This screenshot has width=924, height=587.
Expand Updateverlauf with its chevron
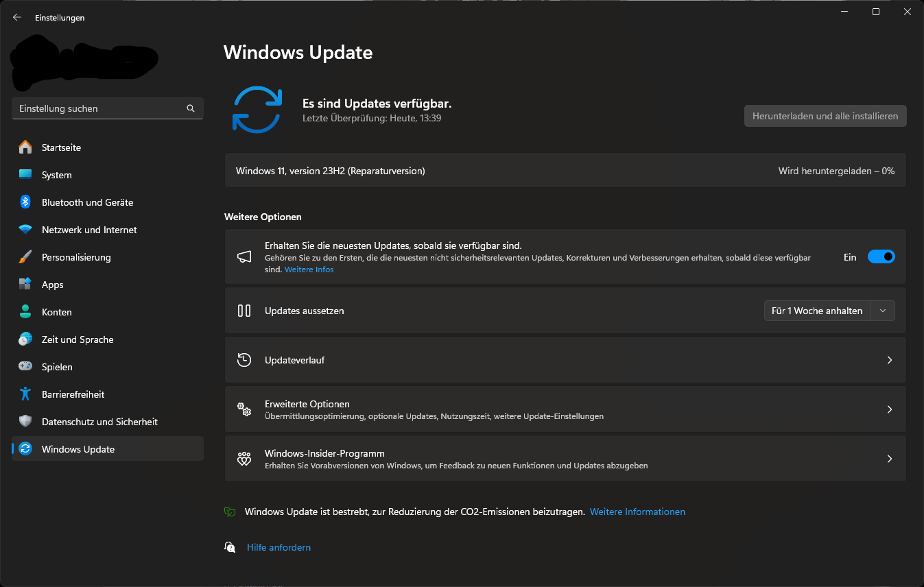point(890,360)
